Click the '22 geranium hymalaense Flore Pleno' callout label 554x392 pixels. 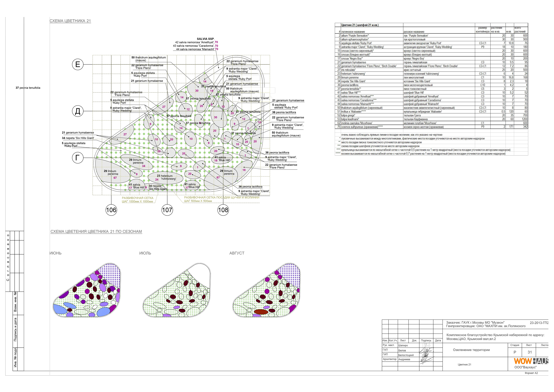pos(243,63)
